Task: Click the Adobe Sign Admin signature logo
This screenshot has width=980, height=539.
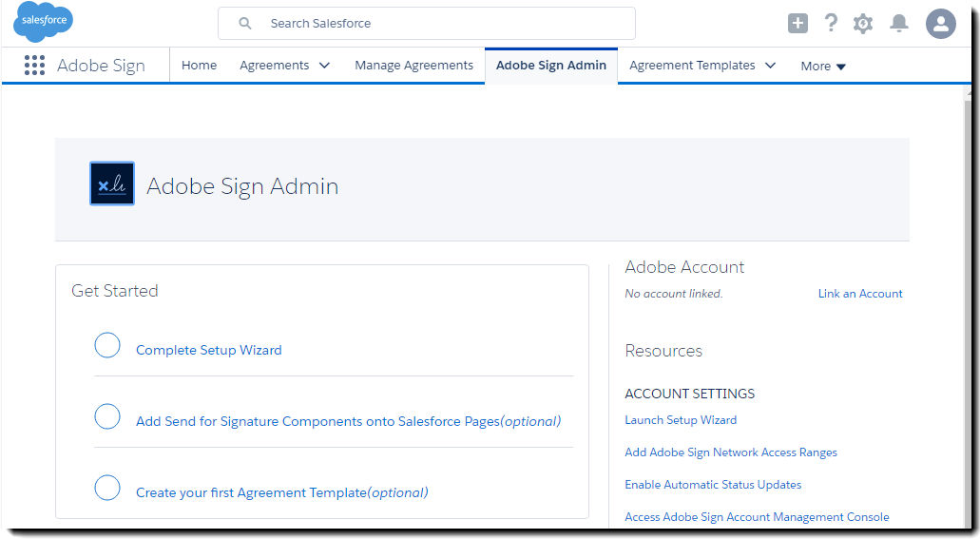Action: [x=112, y=183]
